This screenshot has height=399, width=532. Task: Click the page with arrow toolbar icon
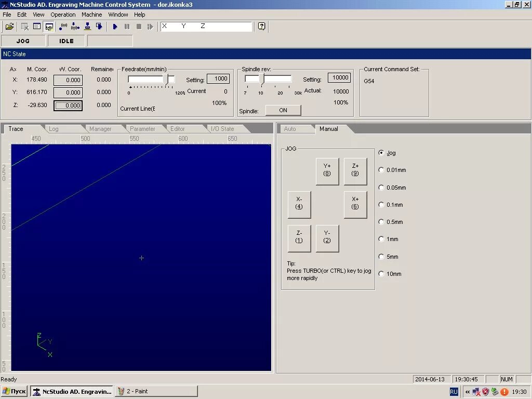pyautogui.click(x=99, y=26)
